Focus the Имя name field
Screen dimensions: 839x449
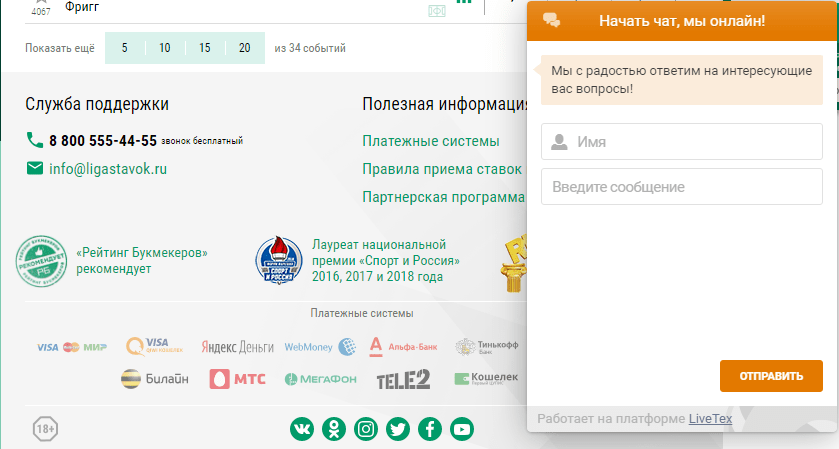[682, 142]
